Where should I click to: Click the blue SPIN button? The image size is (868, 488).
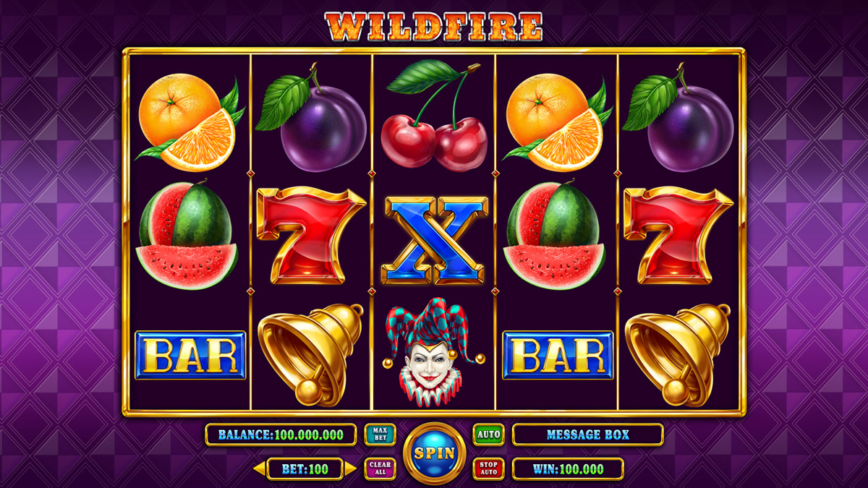click(x=434, y=453)
